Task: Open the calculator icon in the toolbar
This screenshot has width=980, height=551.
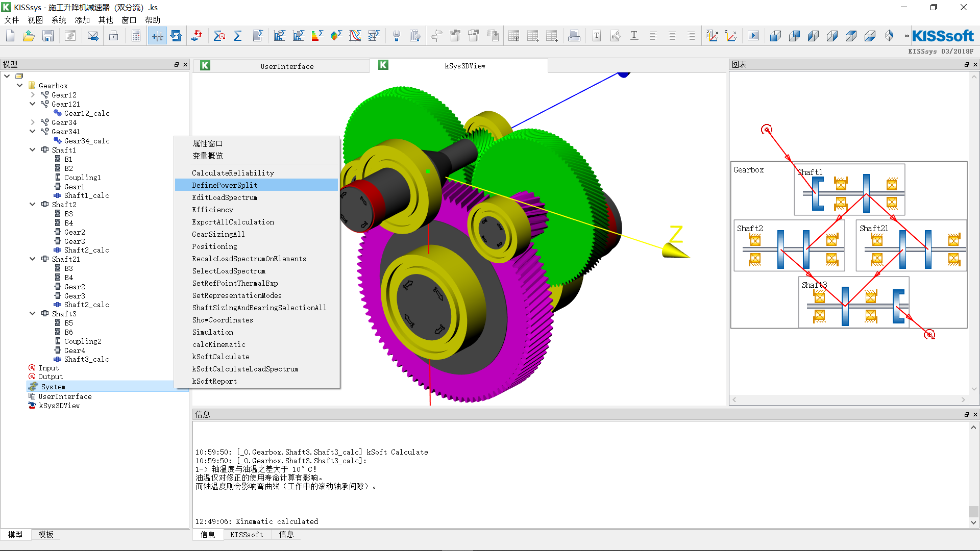Action: click(x=136, y=36)
